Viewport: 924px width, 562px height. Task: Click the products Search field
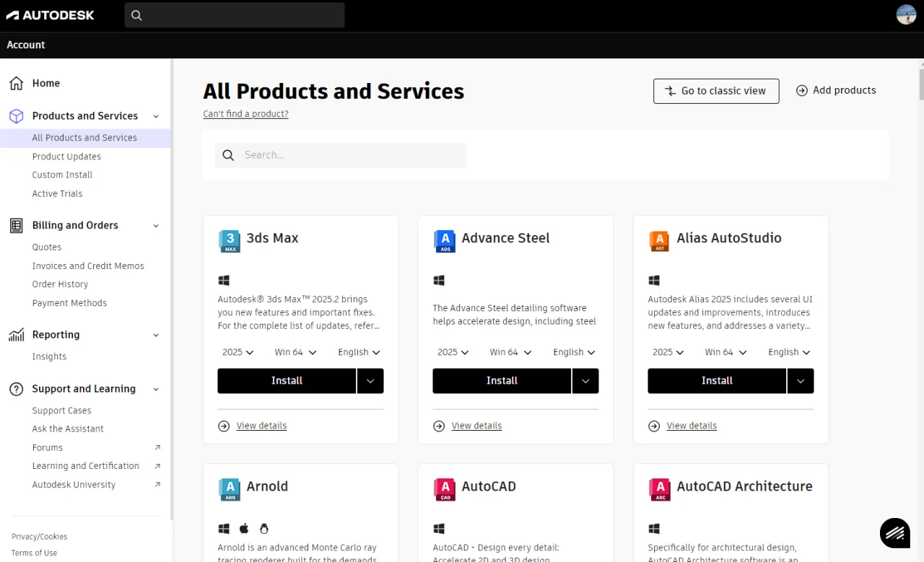[341, 155]
